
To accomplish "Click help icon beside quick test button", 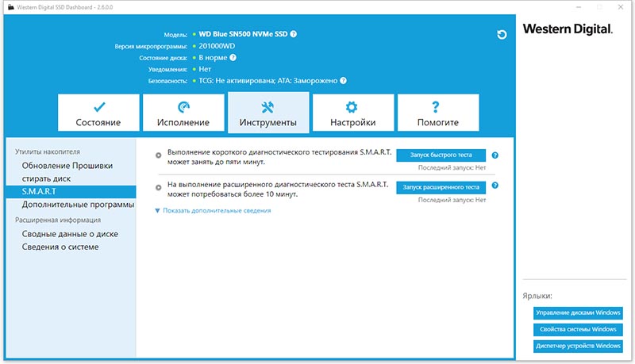I will click(x=495, y=155).
